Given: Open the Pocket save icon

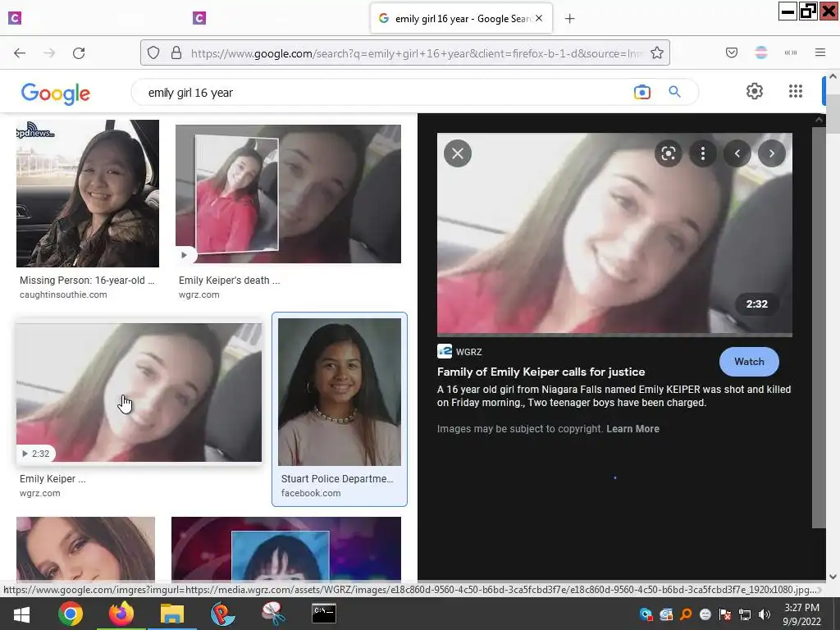Looking at the screenshot, I should 731,52.
